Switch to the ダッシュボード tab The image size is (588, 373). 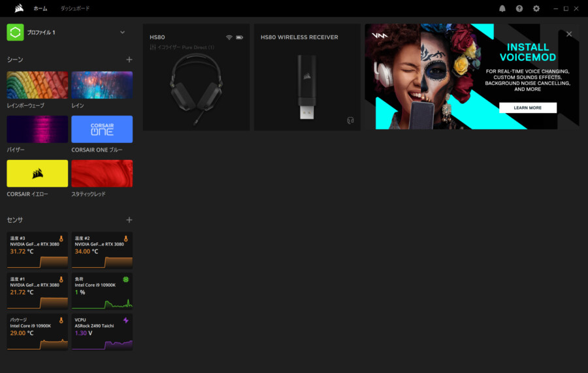click(x=74, y=8)
